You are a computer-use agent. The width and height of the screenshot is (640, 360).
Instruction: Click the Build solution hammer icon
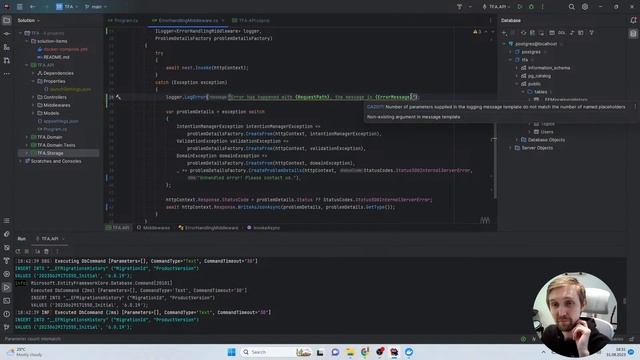459,7
